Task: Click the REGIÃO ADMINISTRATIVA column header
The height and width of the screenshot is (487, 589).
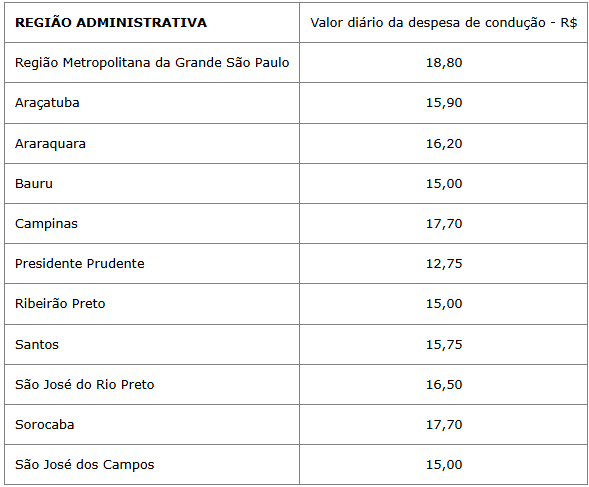Action: (152, 23)
